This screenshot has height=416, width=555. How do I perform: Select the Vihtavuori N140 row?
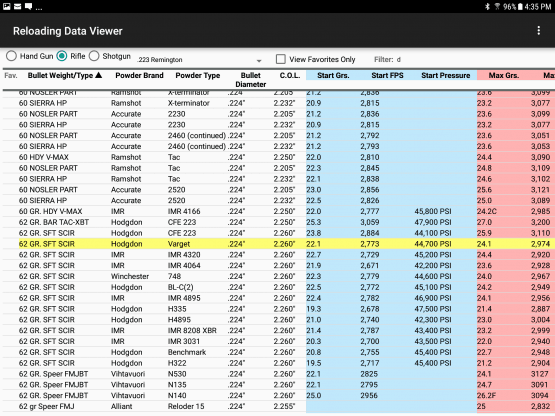click(279, 395)
